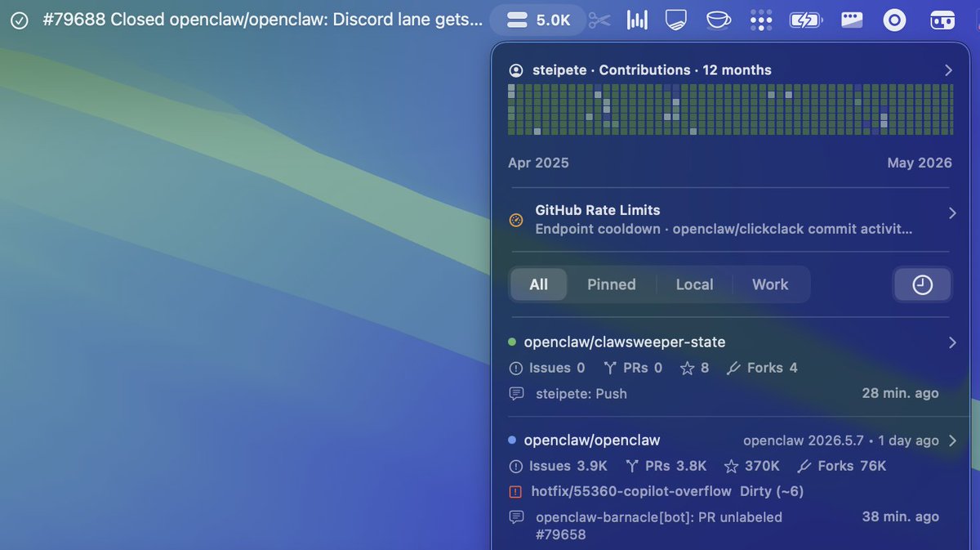The width and height of the screenshot is (980, 550).
Task: Click the dotted grid menu bar icon
Action: (x=761, y=20)
